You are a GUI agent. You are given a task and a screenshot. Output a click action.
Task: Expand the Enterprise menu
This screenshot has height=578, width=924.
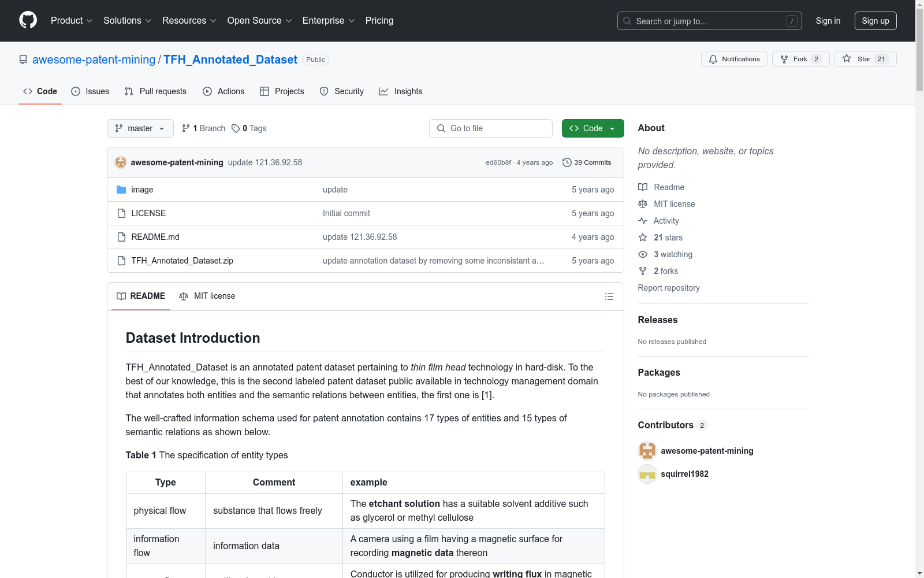click(329, 20)
